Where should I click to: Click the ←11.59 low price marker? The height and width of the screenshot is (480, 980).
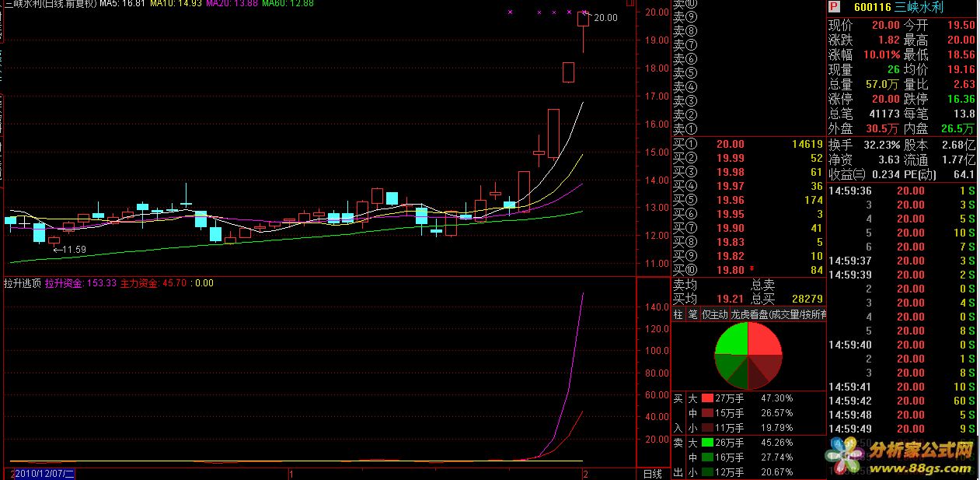69,250
